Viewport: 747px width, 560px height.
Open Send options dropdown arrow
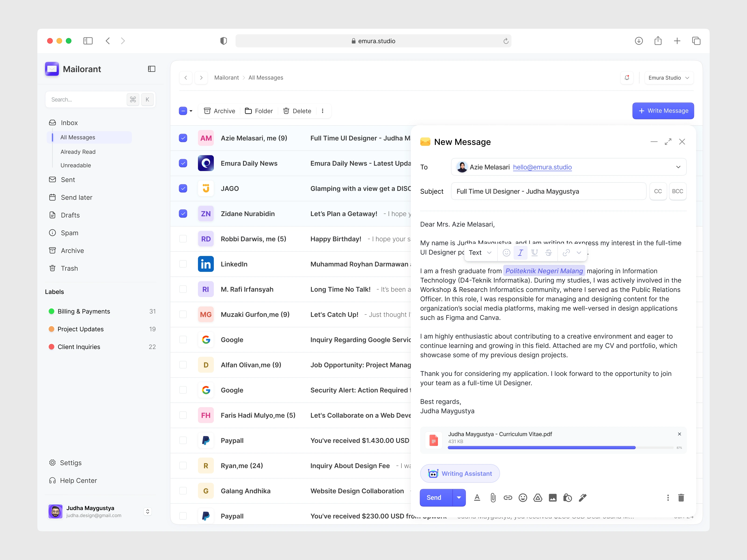[459, 497]
